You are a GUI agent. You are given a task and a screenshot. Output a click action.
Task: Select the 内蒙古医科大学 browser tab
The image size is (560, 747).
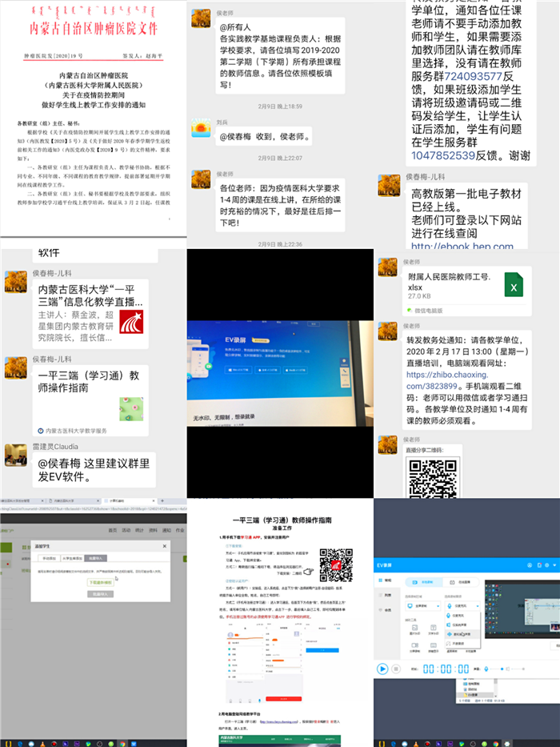click(74, 500)
